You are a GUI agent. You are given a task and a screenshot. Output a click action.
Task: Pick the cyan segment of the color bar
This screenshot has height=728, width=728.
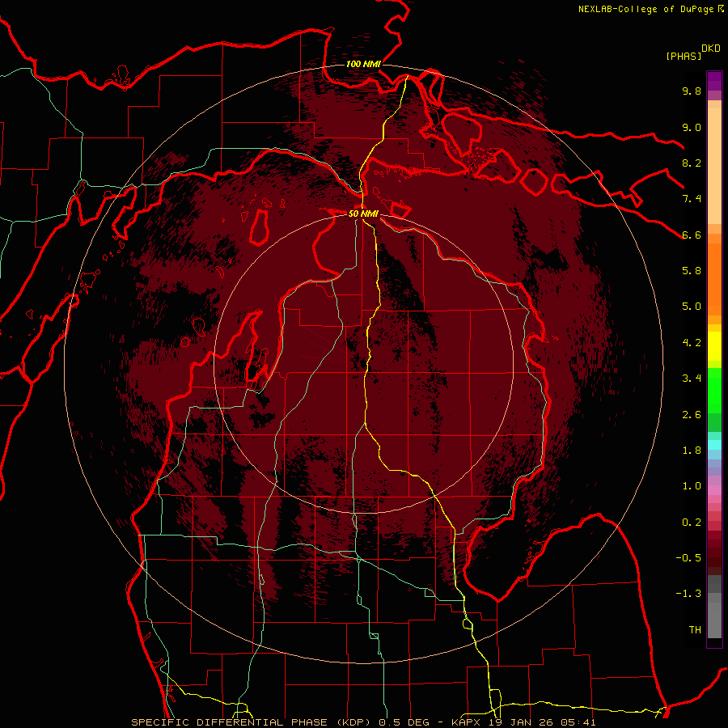click(x=714, y=444)
